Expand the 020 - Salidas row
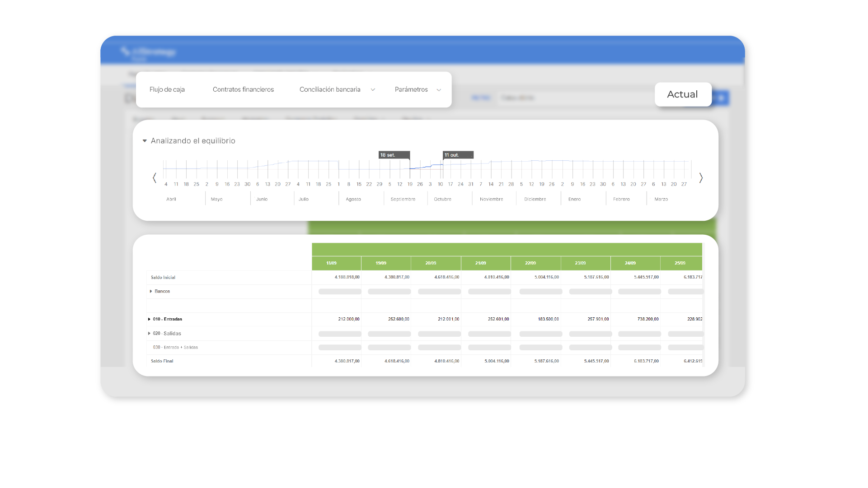This screenshot has width=868, height=488. click(149, 334)
